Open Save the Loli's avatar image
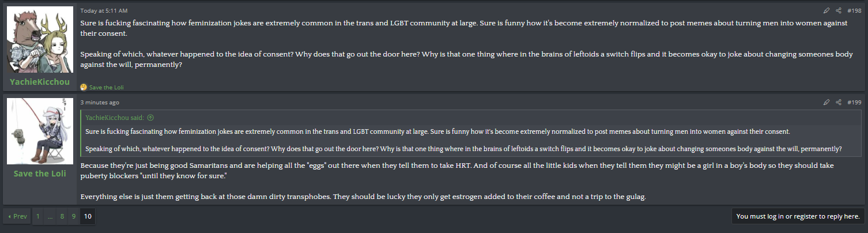868x233 pixels. click(40, 131)
